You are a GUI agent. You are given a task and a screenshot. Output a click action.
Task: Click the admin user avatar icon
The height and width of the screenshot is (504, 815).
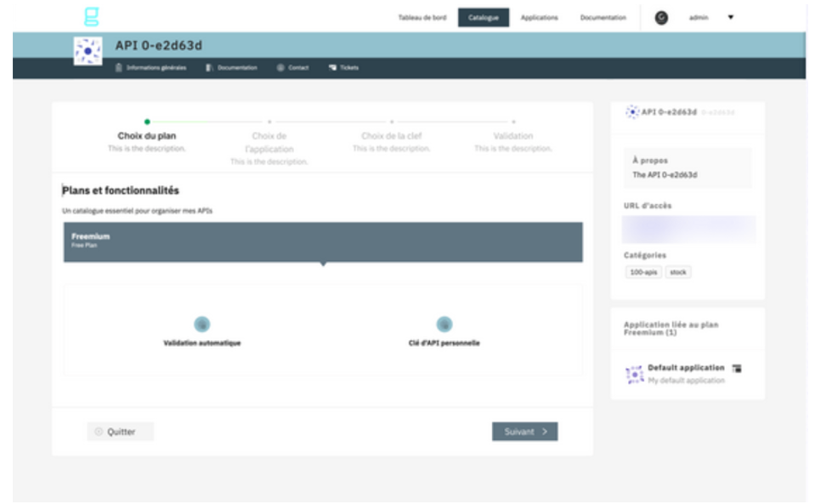click(x=661, y=18)
